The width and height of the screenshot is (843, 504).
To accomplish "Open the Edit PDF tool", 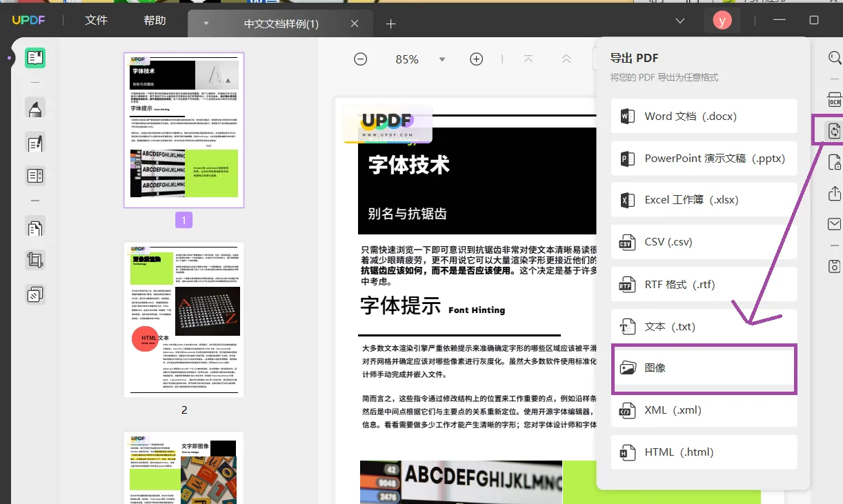I will click(35, 142).
